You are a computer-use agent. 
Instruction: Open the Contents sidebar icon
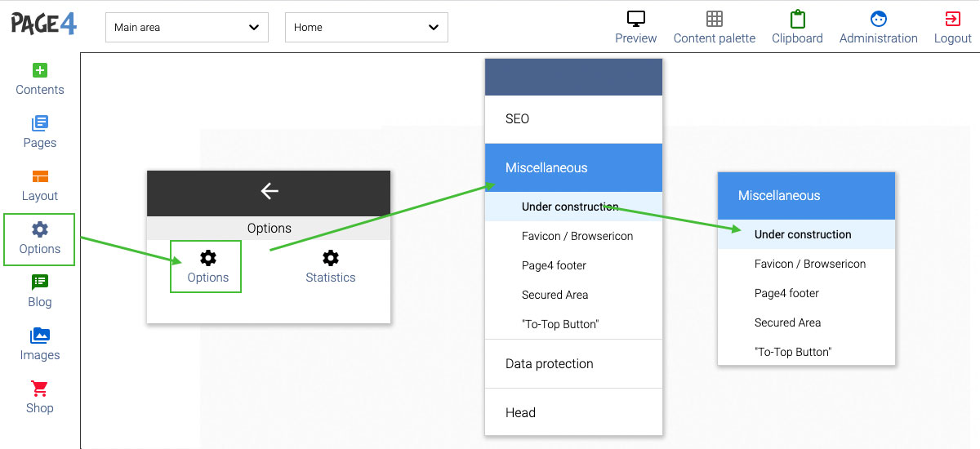click(40, 70)
